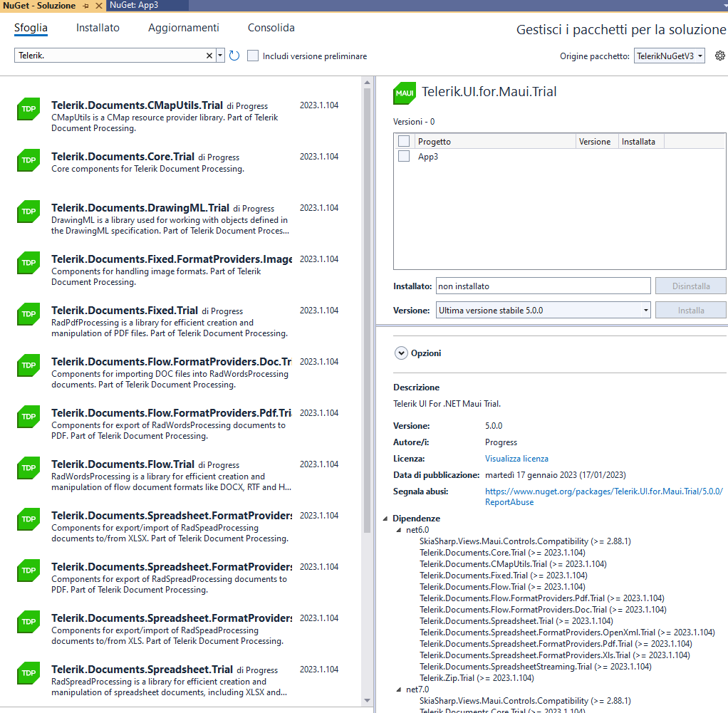Expand the Opzioni section
The height and width of the screenshot is (713, 728).
(x=401, y=353)
